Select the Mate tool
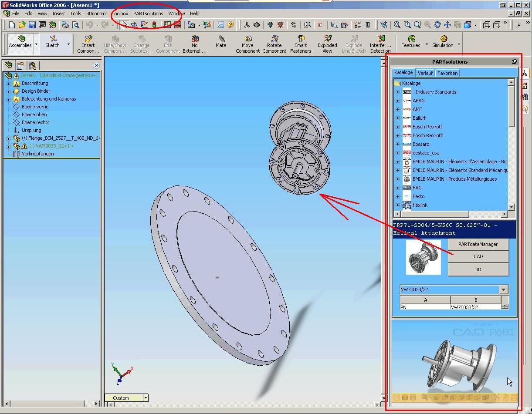532x414 pixels. pos(221,42)
